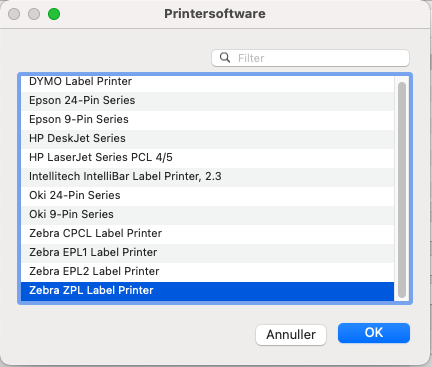Click the highlighted Zebra ZPL Label Printer
The image size is (432, 367).
click(207, 291)
